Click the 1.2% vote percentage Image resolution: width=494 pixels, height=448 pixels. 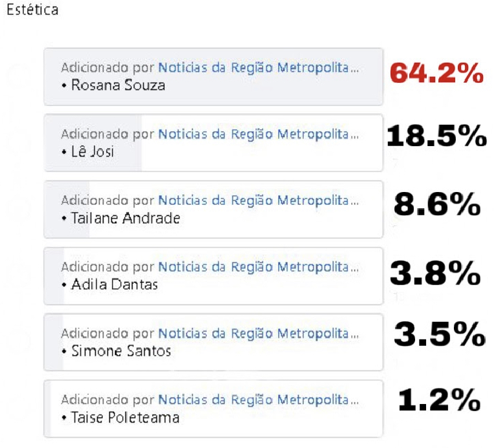coord(438,401)
